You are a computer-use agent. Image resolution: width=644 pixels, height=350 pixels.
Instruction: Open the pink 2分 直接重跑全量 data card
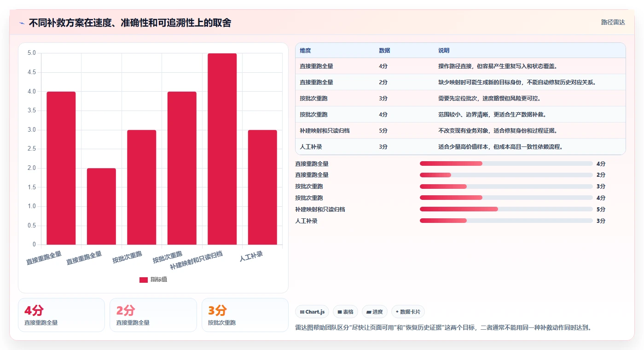(x=153, y=315)
